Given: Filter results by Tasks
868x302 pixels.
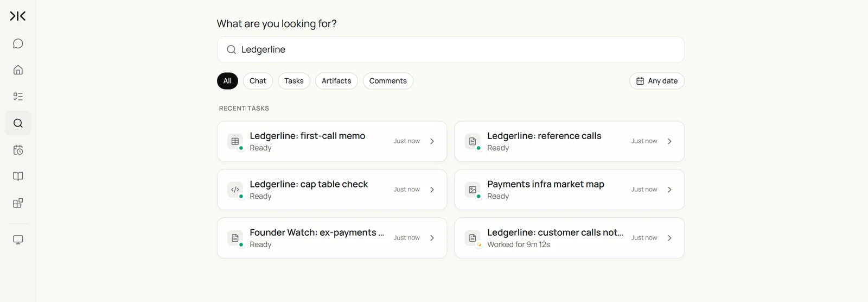Looking at the screenshot, I should click(294, 81).
